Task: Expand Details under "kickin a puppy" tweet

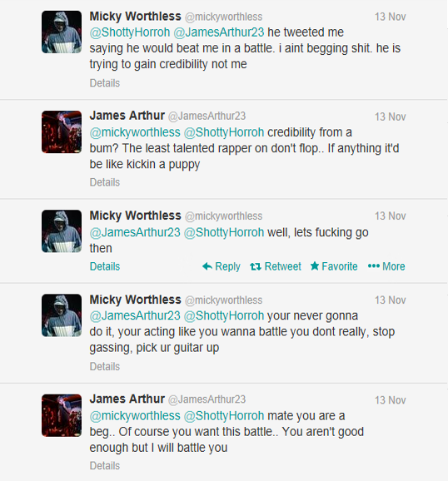Action: pyautogui.click(x=105, y=182)
